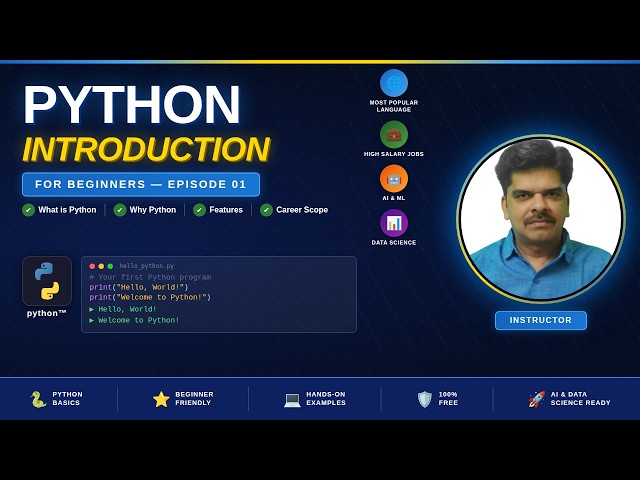The height and width of the screenshot is (480, 640).
Task: Click the green dot in code window
Action: click(110, 266)
